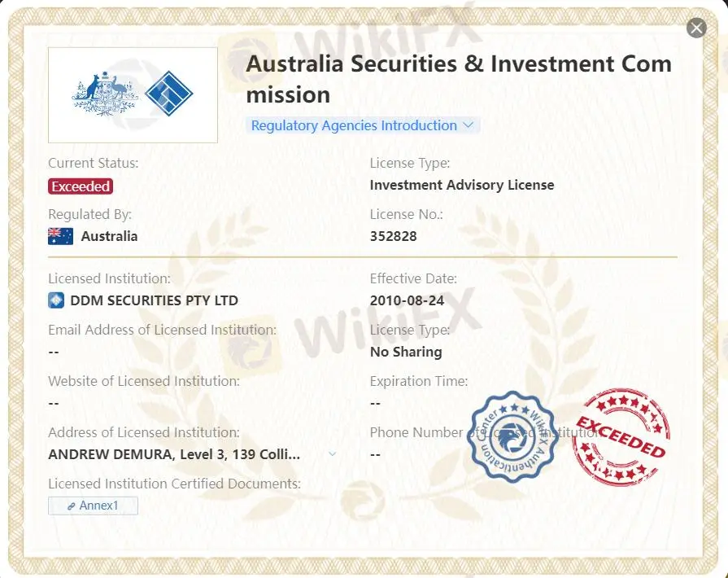
Task: Select license number 352828
Action: [392, 236]
